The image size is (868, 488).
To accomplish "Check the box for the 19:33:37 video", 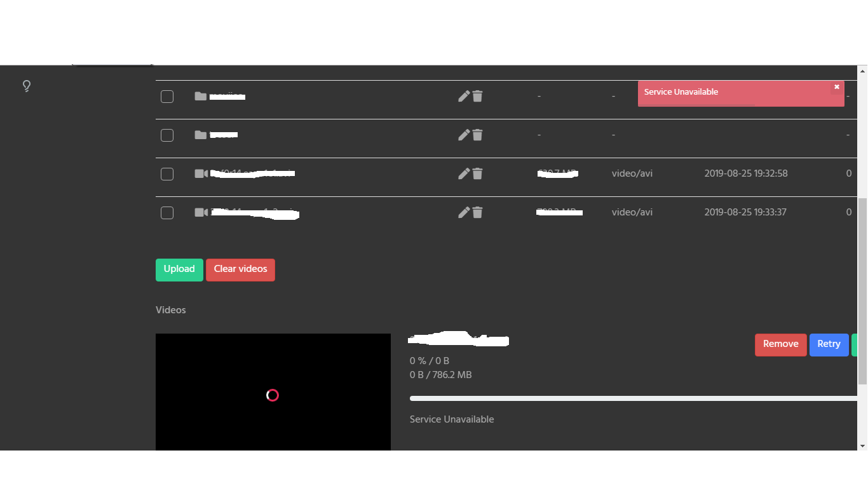I will 167,213.
